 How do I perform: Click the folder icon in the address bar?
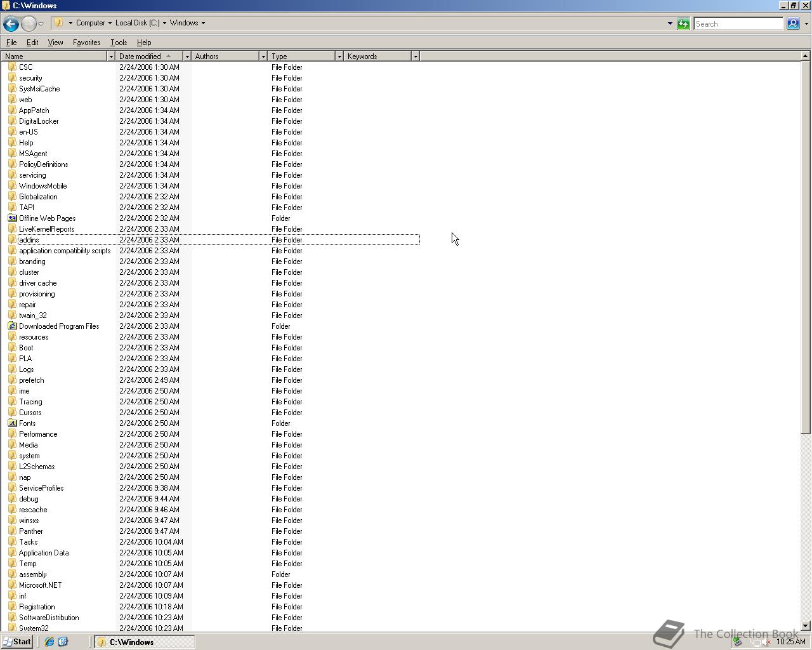59,23
